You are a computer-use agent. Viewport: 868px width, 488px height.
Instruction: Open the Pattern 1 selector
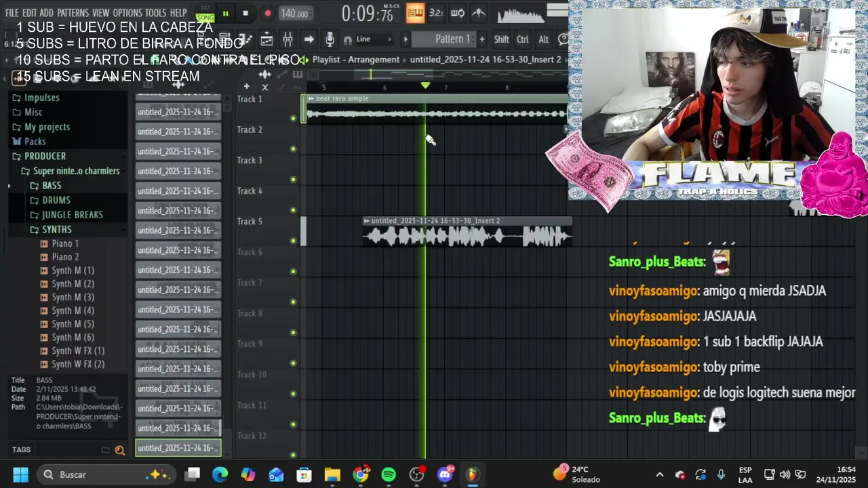click(x=443, y=39)
